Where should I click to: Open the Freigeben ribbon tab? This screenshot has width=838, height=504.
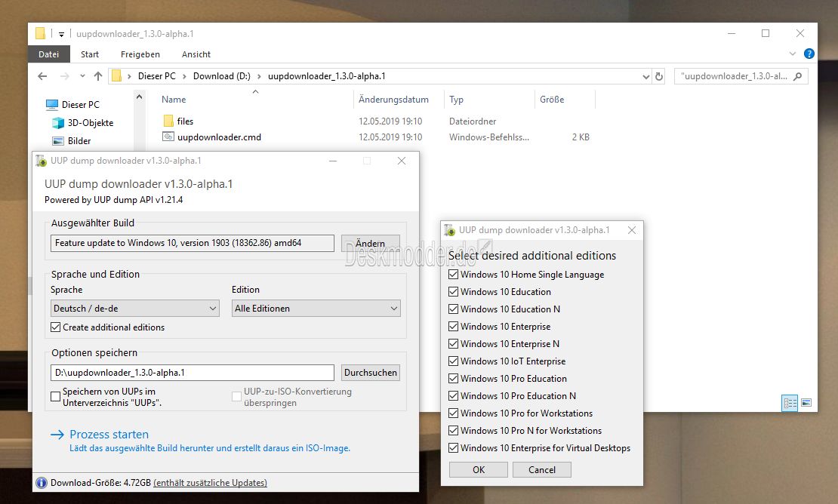tap(140, 54)
